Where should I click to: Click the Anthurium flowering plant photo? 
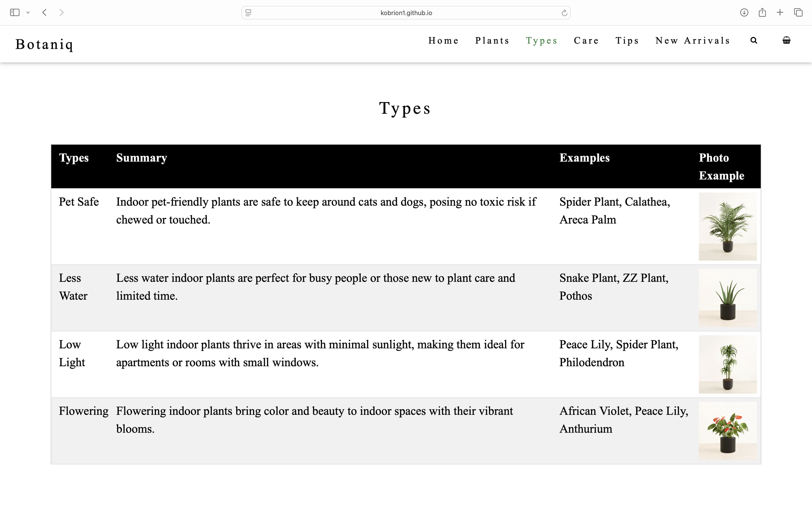[728, 431]
